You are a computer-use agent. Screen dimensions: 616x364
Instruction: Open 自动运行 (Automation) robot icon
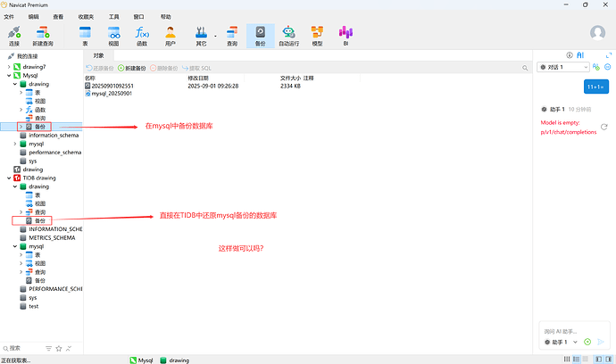(288, 36)
